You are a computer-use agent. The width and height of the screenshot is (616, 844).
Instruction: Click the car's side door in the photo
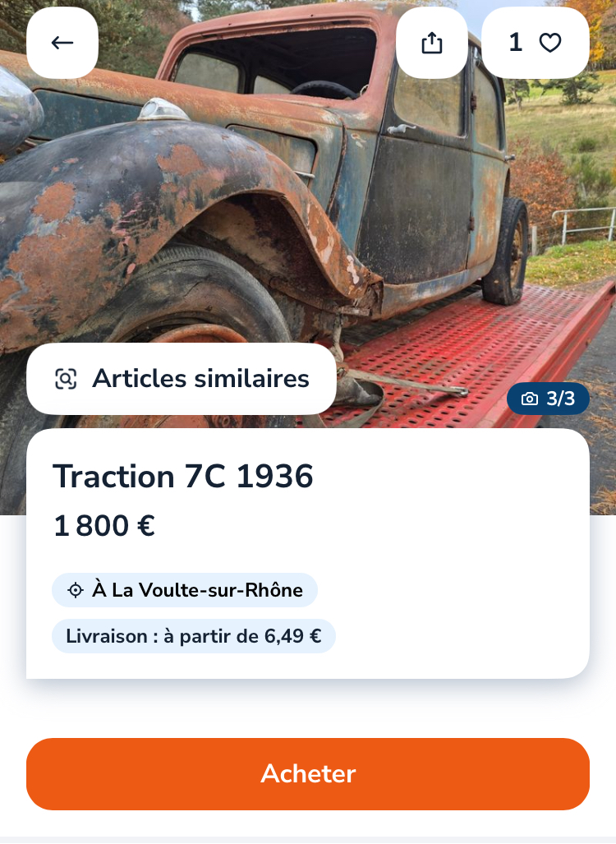(x=417, y=205)
